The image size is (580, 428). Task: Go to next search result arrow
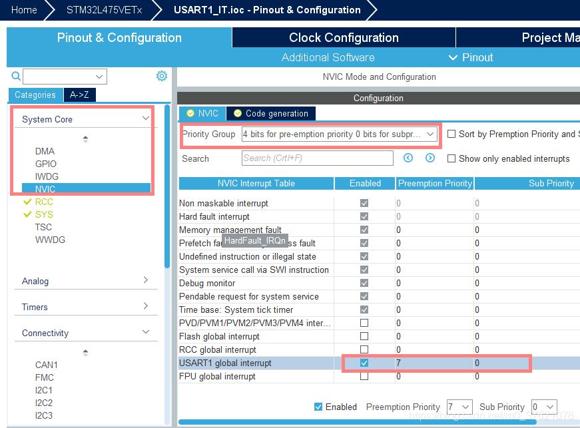[430, 158]
